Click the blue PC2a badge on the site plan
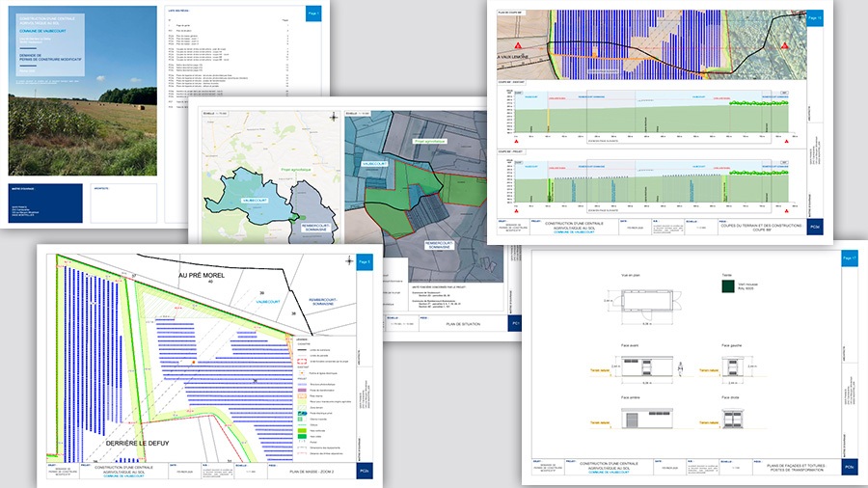The width and height of the screenshot is (868, 488). 364,471
